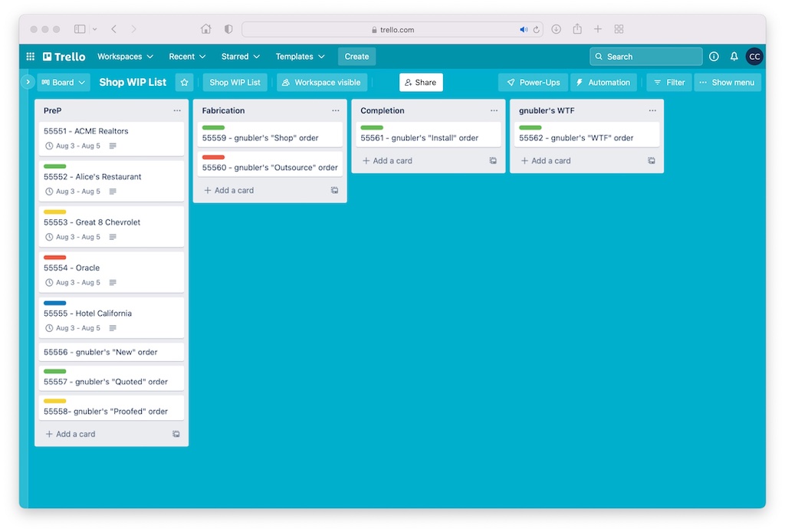
Task: Click Show menu
Action: click(728, 83)
